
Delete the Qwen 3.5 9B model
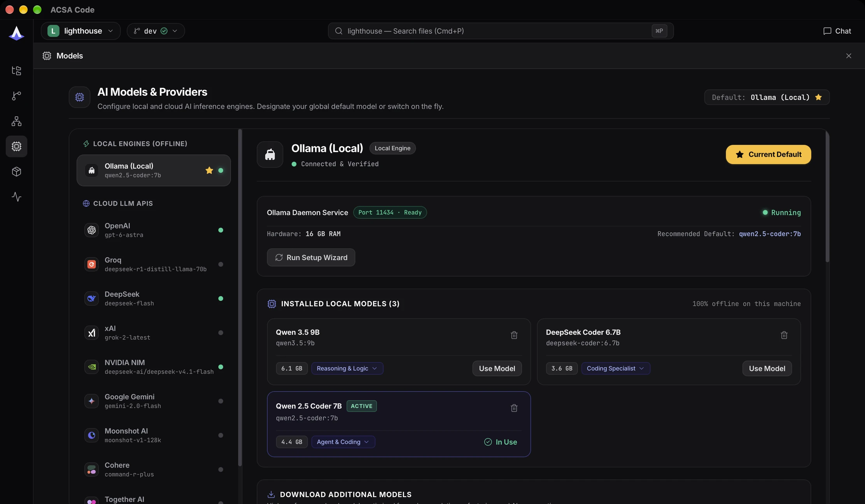514,335
